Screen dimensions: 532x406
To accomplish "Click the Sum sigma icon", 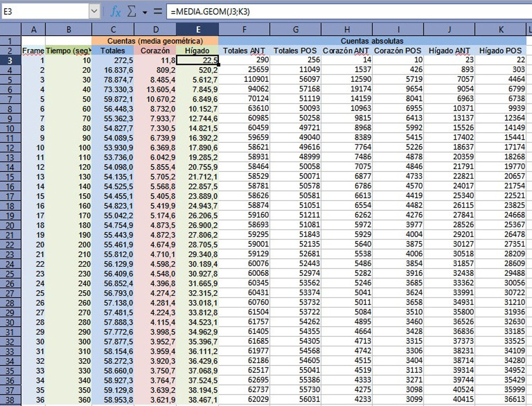I will click(x=131, y=11).
